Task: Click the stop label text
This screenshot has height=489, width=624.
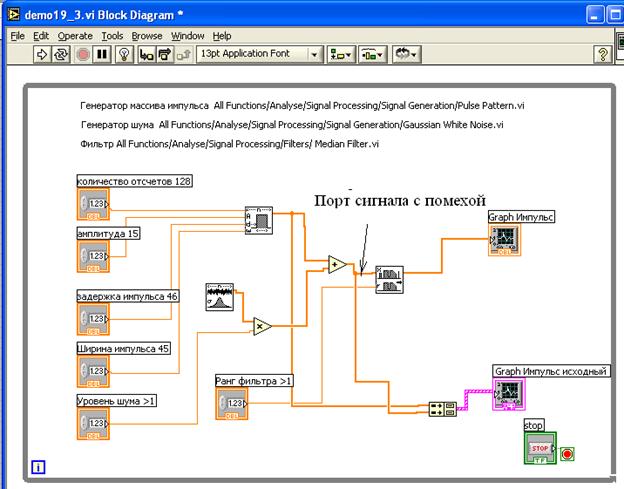Action: (x=534, y=425)
